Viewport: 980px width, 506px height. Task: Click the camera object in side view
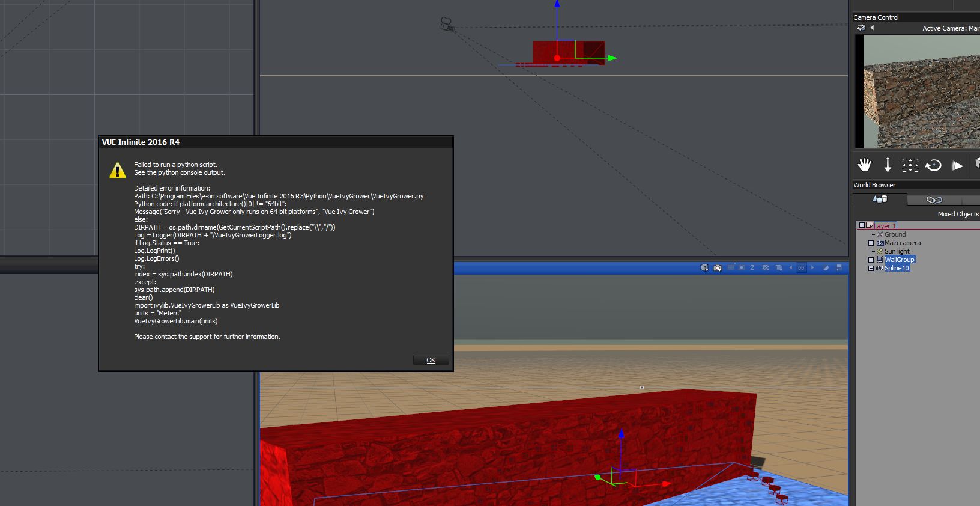[447, 24]
